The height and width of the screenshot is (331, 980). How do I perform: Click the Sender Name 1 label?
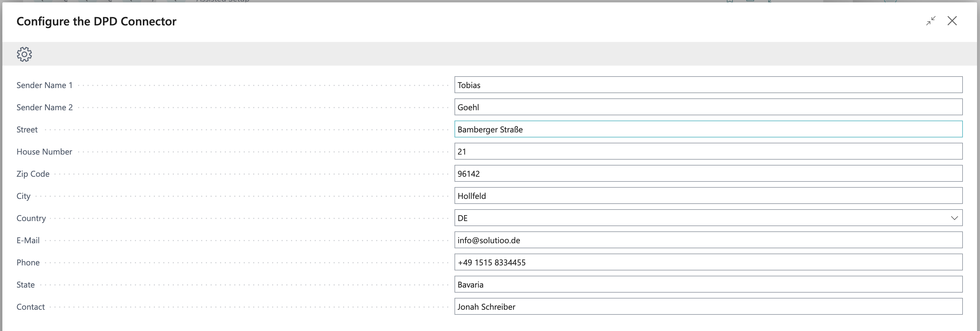click(x=44, y=85)
